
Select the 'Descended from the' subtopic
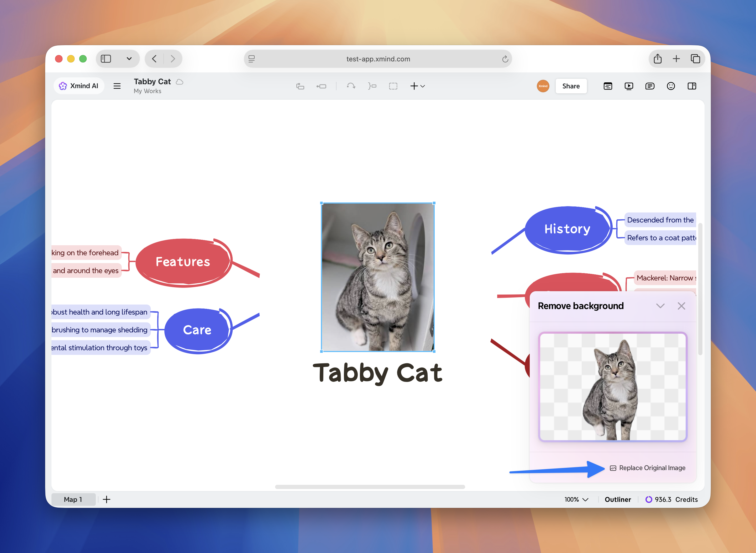(x=660, y=220)
